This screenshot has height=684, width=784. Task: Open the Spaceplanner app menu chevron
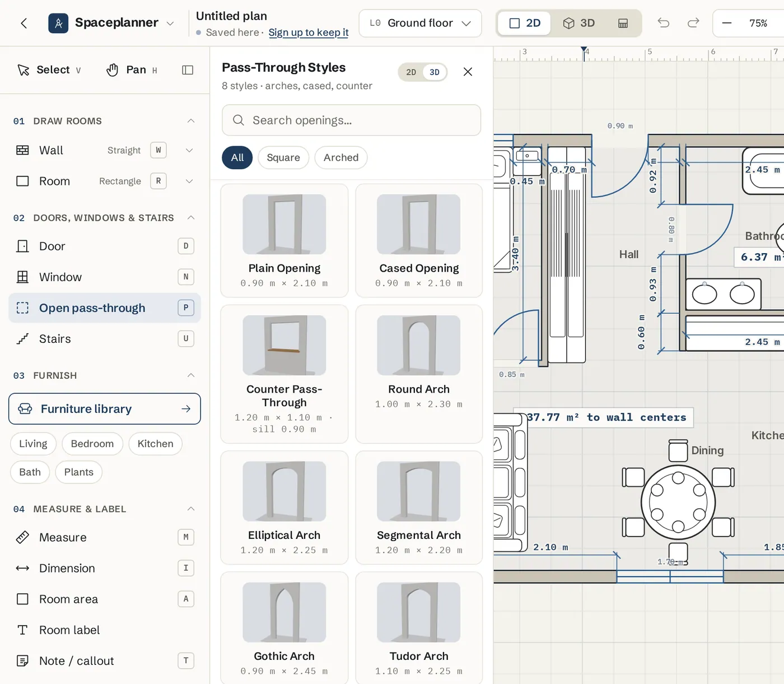170,24
